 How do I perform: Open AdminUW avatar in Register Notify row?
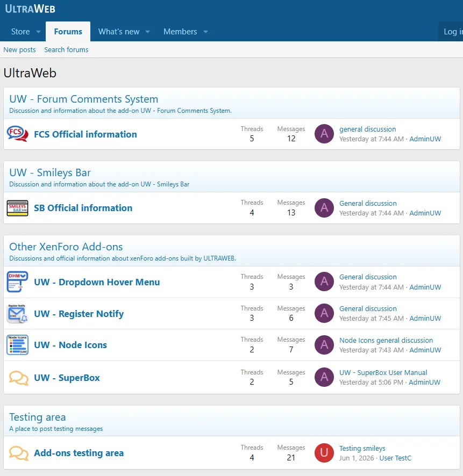pyautogui.click(x=324, y=313)
